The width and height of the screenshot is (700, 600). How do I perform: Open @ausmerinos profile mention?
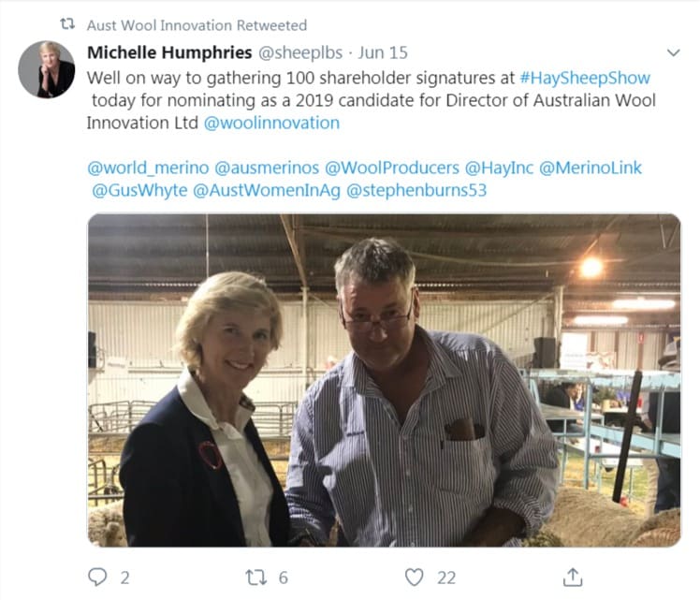tap(267, 168)
